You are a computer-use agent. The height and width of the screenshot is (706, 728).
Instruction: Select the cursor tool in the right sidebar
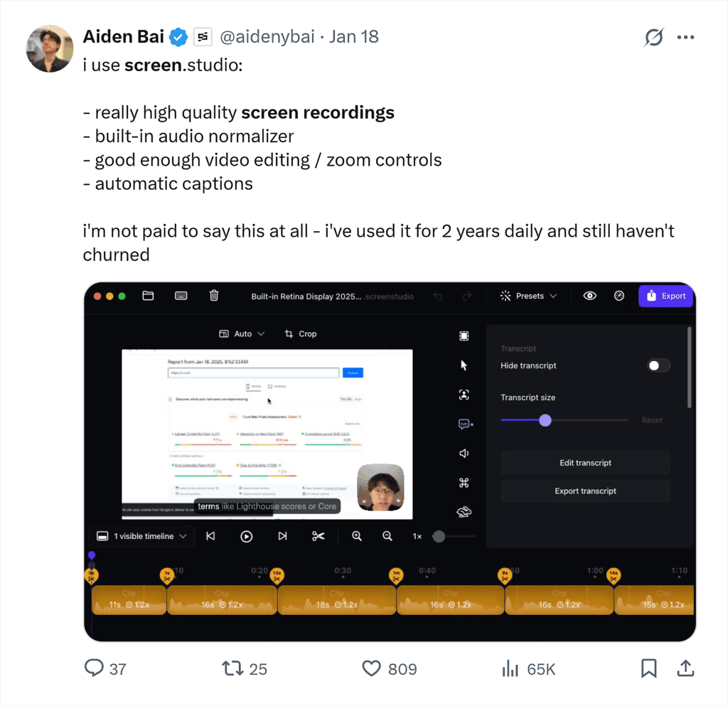click(x=464, y=365)
